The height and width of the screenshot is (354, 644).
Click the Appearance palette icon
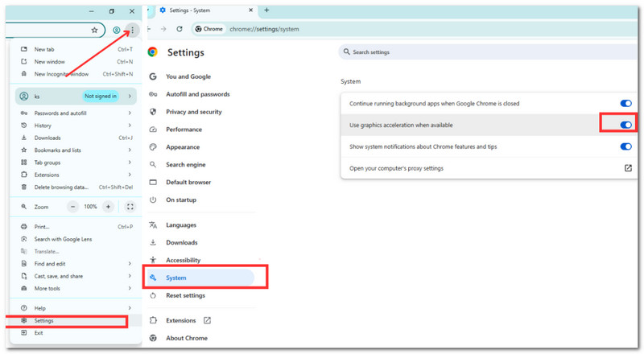click(x=153, y=147)
